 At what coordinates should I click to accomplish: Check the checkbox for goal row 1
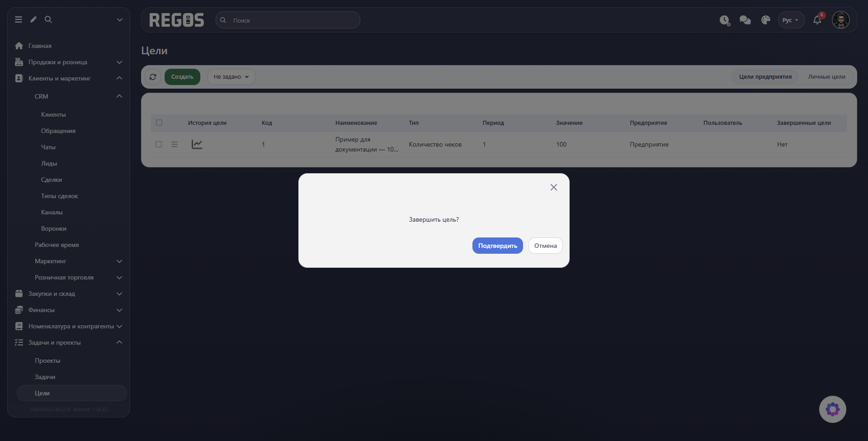pyautogui.click(x=159, y=144)
